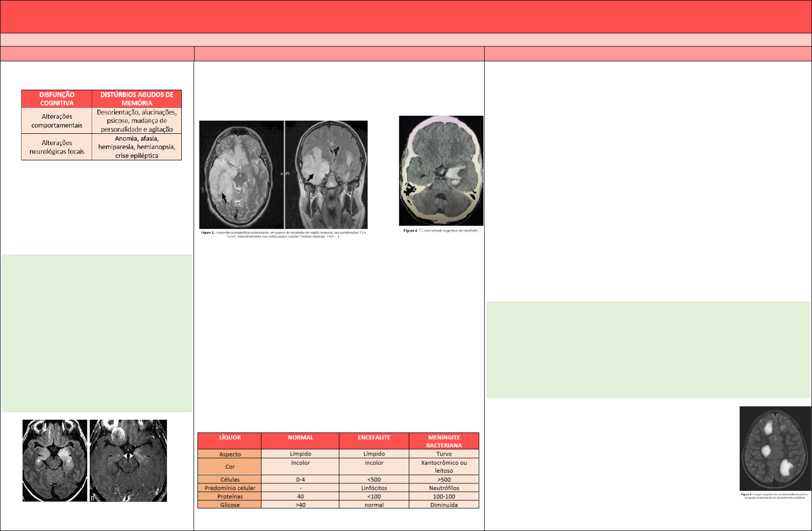Click the Alterações comportamentais cell
Viewport: 812px width, 531px height.
click(x=57, y=121)
